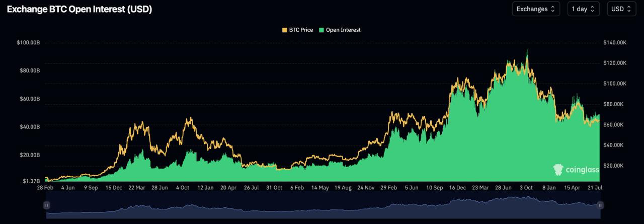Image resolution: width=644 pixels, height=224 pixels.
Task: Click the 9 Sep date label
Action: (x=91, y=187)
